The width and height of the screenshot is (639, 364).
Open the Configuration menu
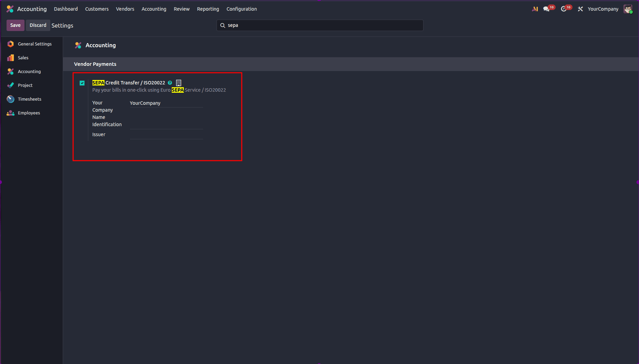click(242, 9)
